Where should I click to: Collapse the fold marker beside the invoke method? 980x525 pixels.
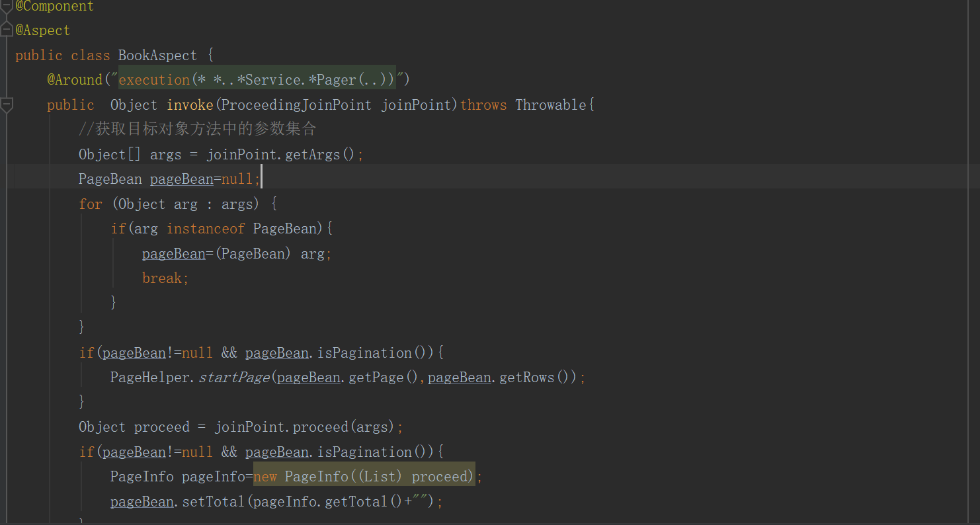(x=7, y=104)
